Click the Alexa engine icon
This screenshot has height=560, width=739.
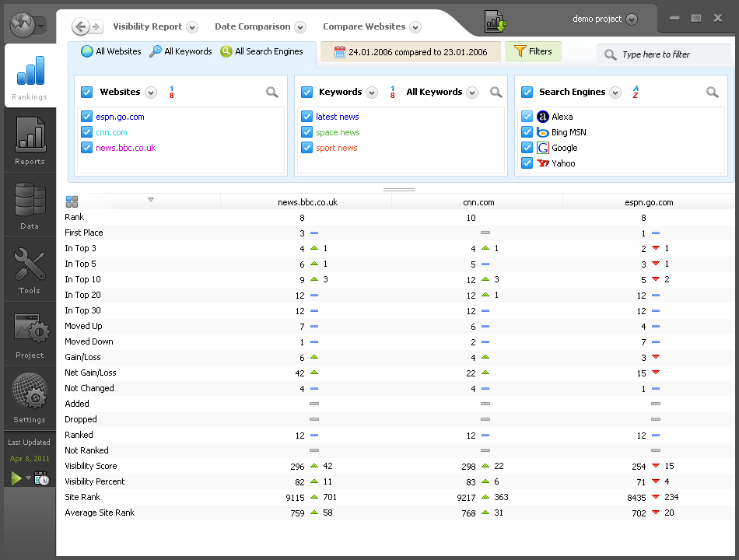point(543,117)
